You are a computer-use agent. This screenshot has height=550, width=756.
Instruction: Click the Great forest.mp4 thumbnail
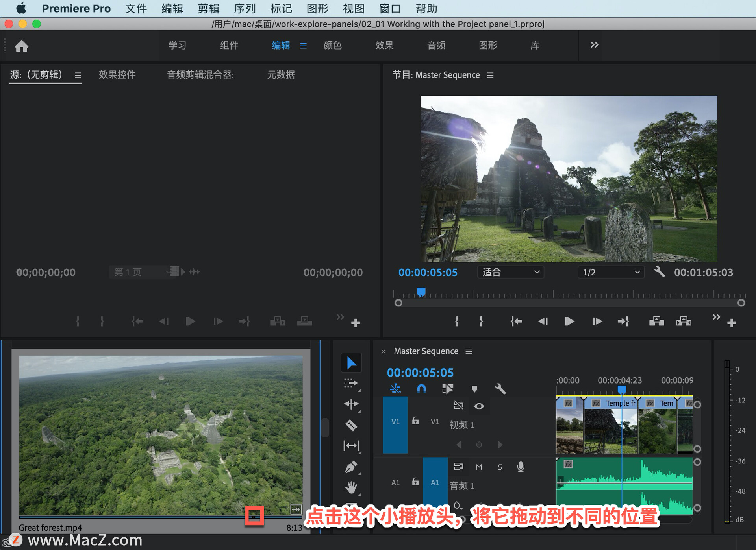(161, 435)
